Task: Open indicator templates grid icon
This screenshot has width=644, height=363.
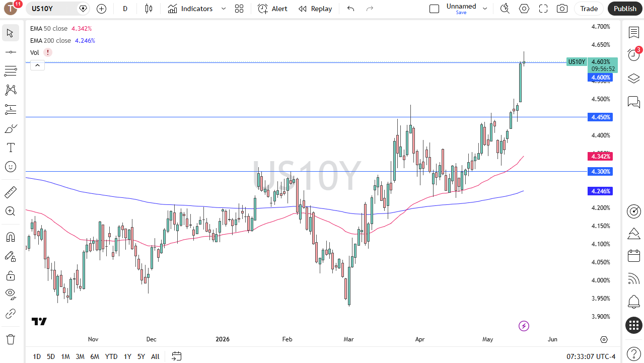Action: [239, 9]
